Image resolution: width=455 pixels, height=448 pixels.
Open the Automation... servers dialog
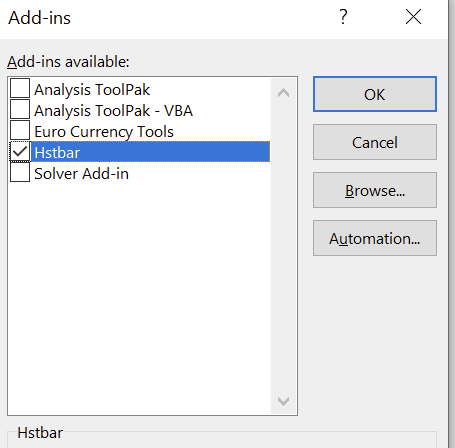pyautogui.click(x=375, y=238)
